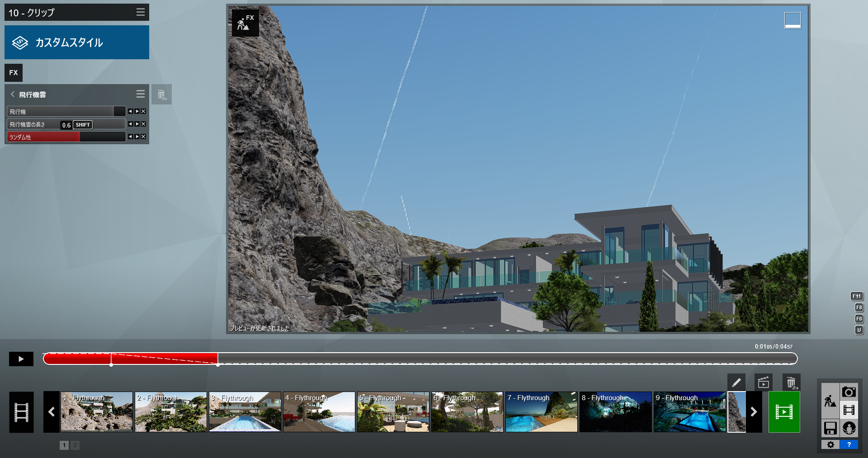This screenshot has height=458, width=868.
Task: Remove keyframe for 飛行機雲の長さ
Action: pyautogui.click(x=143, y=124)
